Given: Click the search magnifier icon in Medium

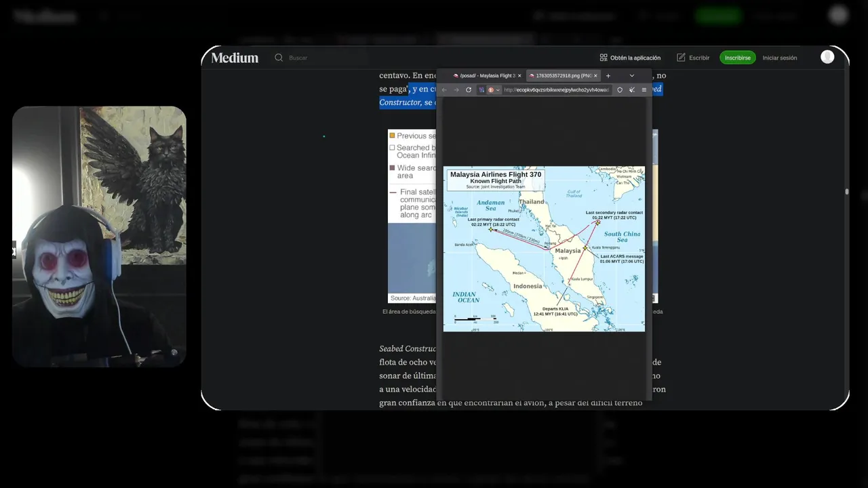Looking at the screenshot, I should click(x=279, y=58).
